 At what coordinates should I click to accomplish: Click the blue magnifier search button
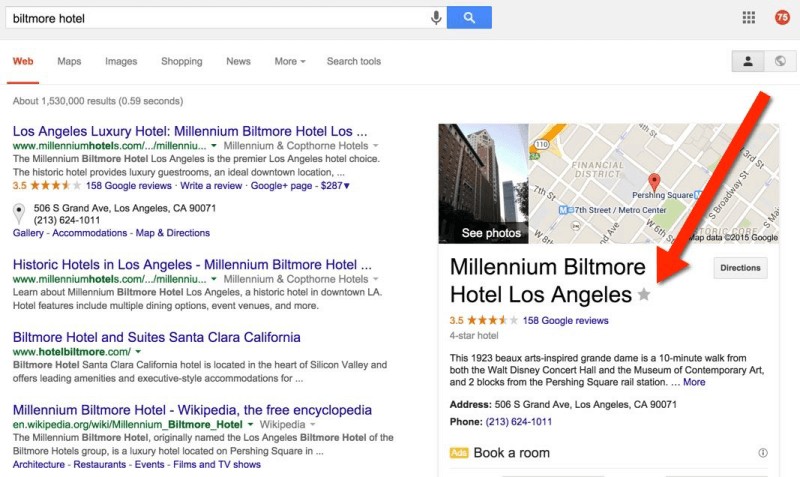tap(468, 18)
